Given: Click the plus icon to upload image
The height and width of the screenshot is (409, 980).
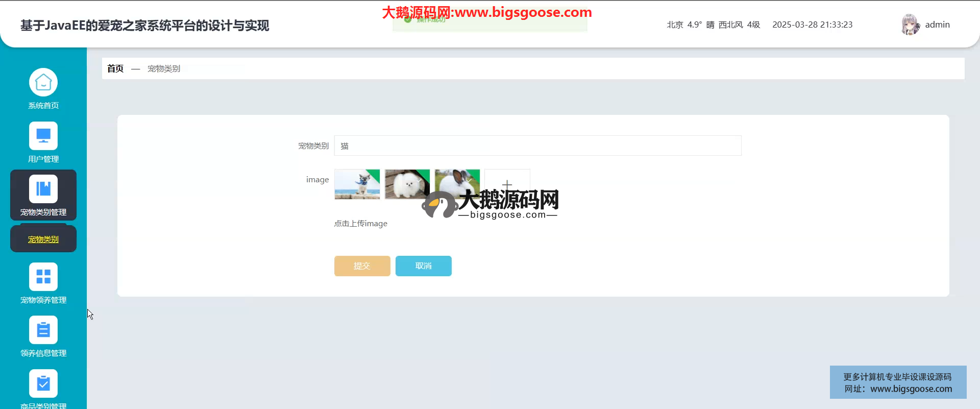Looking at the screenshot, I should click(507, 184).
